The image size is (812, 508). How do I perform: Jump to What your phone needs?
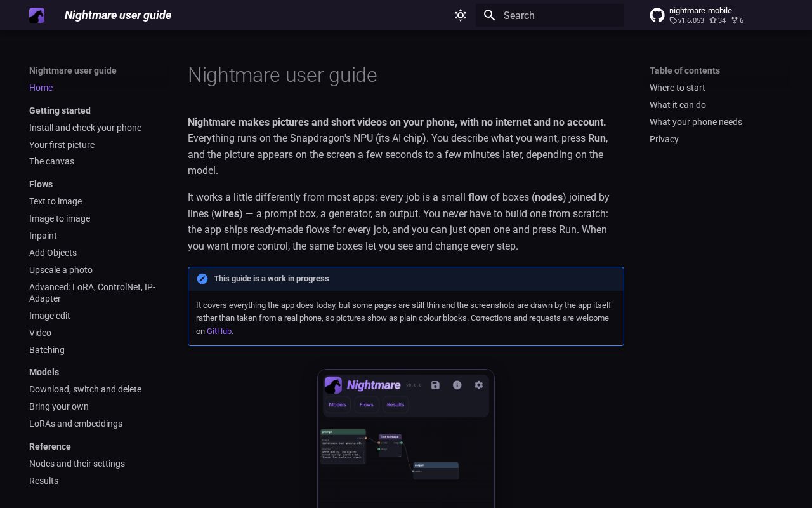click(x=696, y=122)
